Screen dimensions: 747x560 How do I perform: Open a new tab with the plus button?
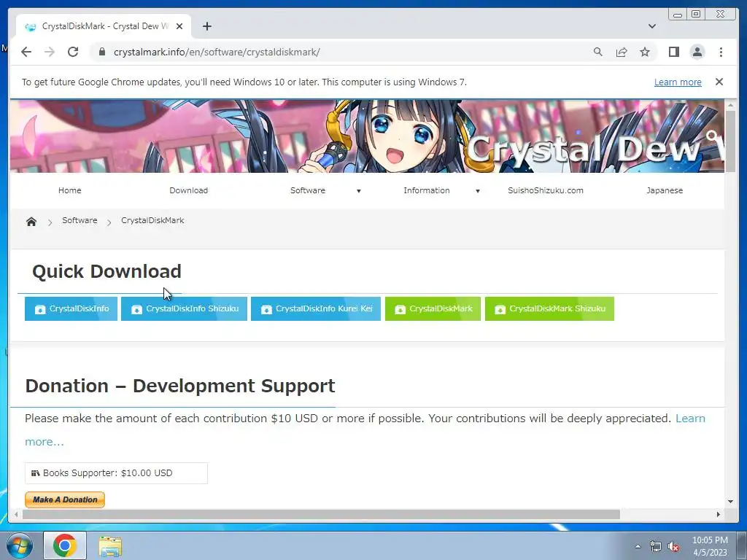coord(206,26)
